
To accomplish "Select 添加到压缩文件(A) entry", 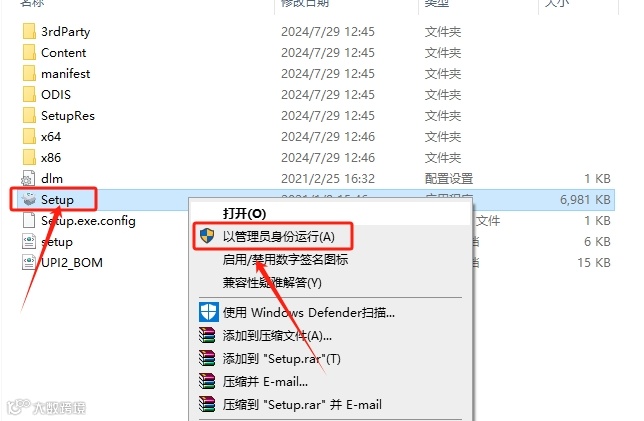I will [x=277, y=336].
